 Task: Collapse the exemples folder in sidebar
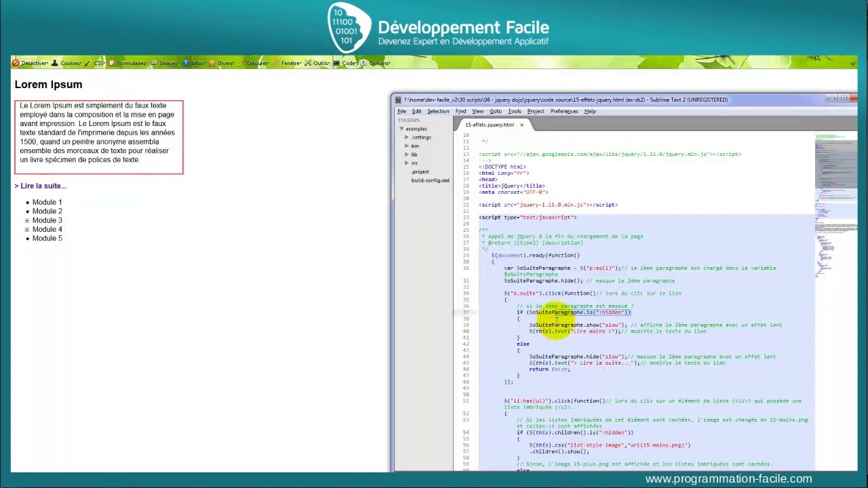tap(401, 129)
